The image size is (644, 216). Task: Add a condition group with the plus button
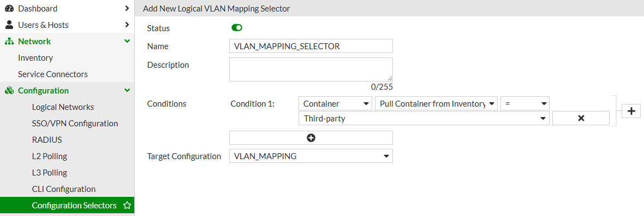(631, 110)
